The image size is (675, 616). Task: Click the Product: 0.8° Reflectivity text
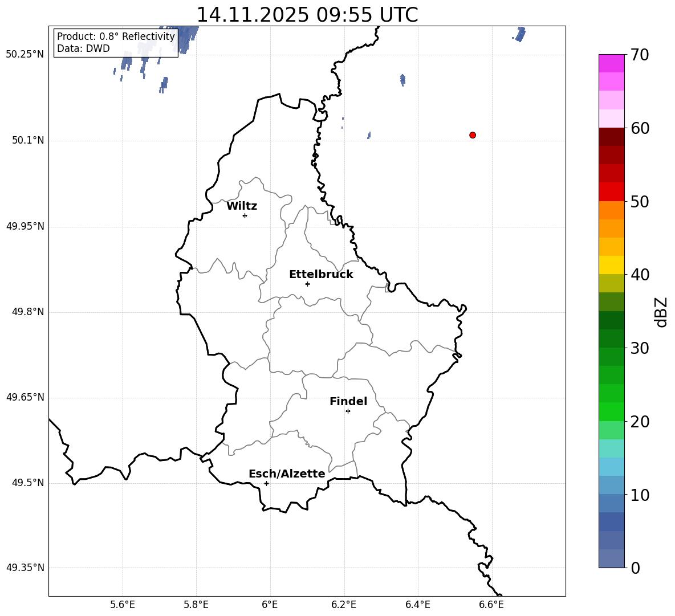pyautogui.click(x=116, y=36)
